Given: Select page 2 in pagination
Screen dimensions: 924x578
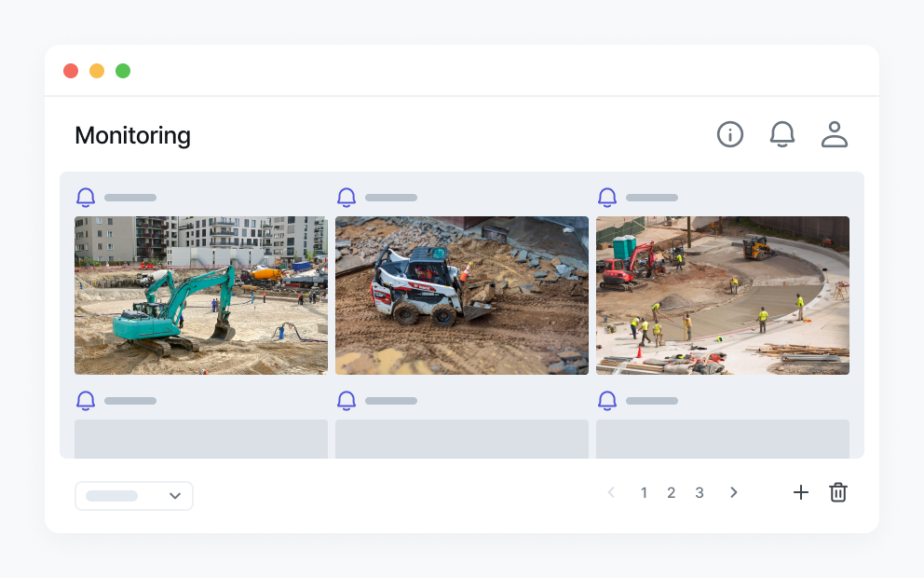Looking at the screenshot, I should click(672, 492).
